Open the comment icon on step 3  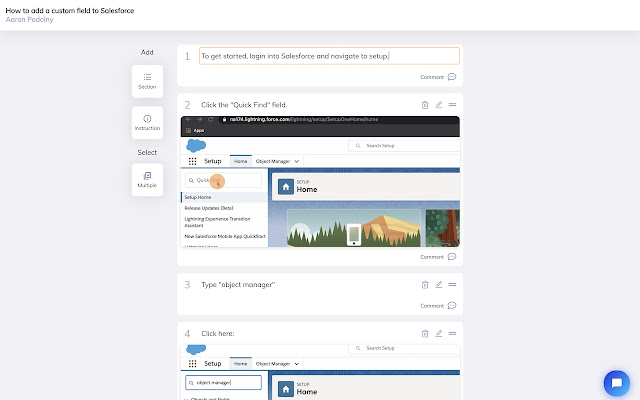(452, 305)
